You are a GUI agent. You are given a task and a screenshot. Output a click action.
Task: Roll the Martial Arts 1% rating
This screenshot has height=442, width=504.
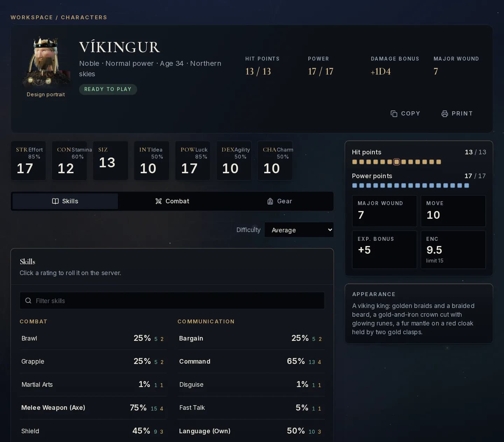tap(144, 384)
